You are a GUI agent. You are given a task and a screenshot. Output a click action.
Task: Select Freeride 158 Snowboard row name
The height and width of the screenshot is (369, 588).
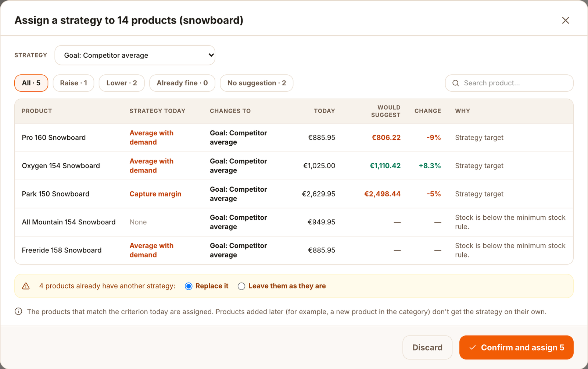click(62, 250)
